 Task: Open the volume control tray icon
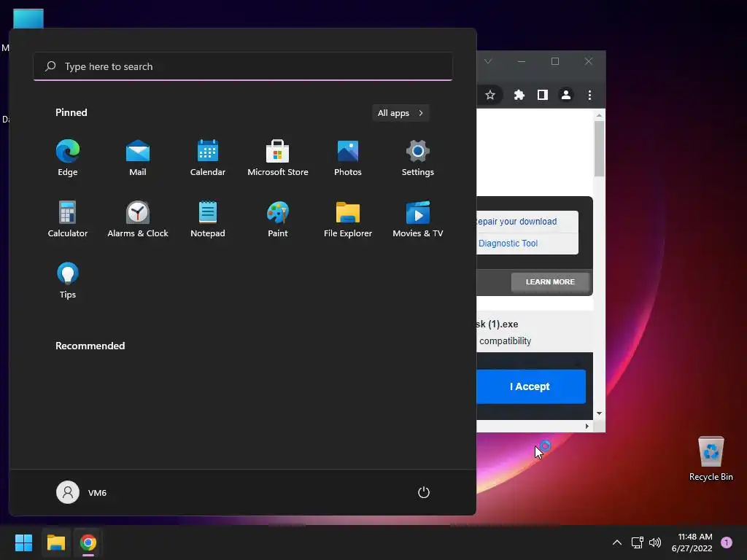(x=656, y=542)
